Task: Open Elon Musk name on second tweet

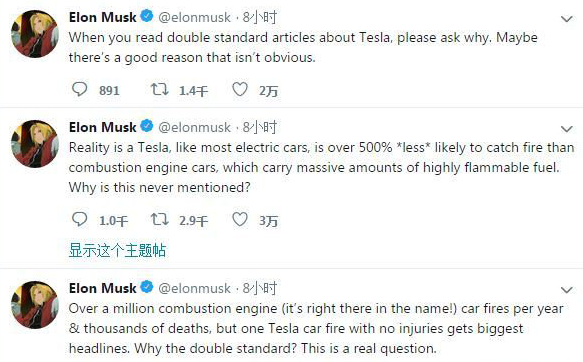Action: 103,127
